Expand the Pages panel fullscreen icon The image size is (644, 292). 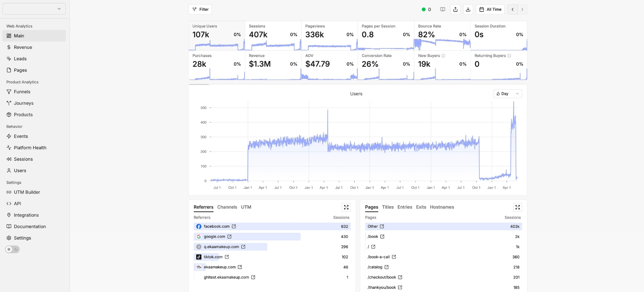click(518, 207)
